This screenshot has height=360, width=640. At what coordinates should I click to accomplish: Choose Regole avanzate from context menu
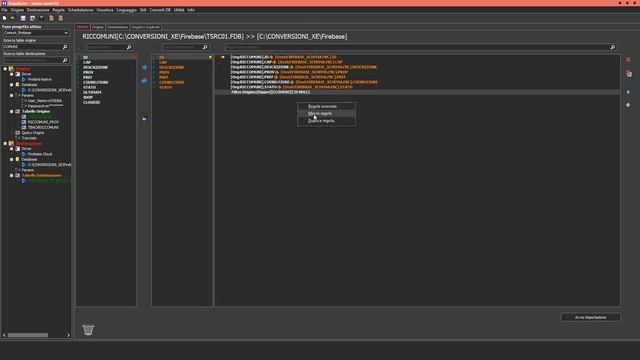click(x=327, y=107)
